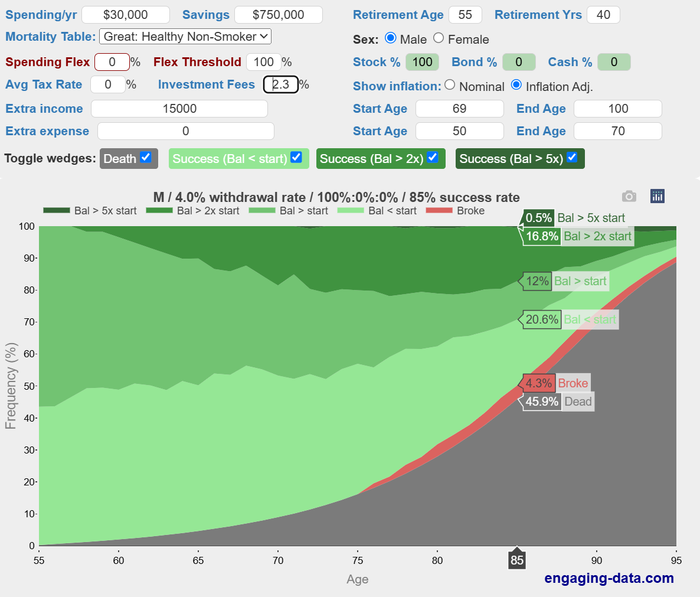Click the Investment Fees label
The image size is (700, 597).
coord(206,84)
